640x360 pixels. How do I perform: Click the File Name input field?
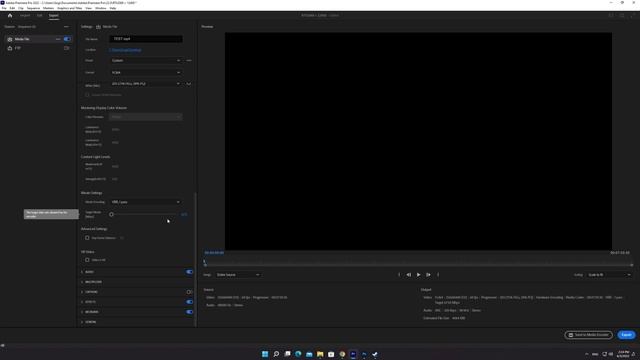click(x=146, y=39)
